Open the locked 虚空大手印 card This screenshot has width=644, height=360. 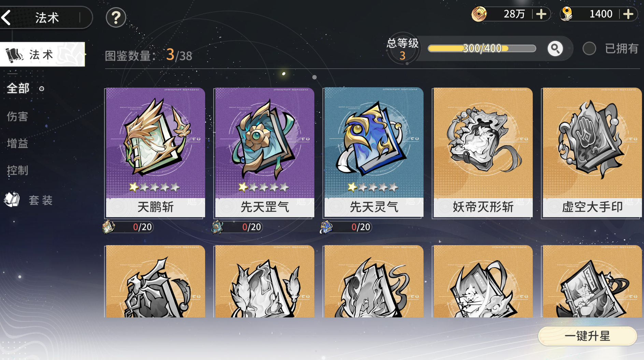[592, 152]
